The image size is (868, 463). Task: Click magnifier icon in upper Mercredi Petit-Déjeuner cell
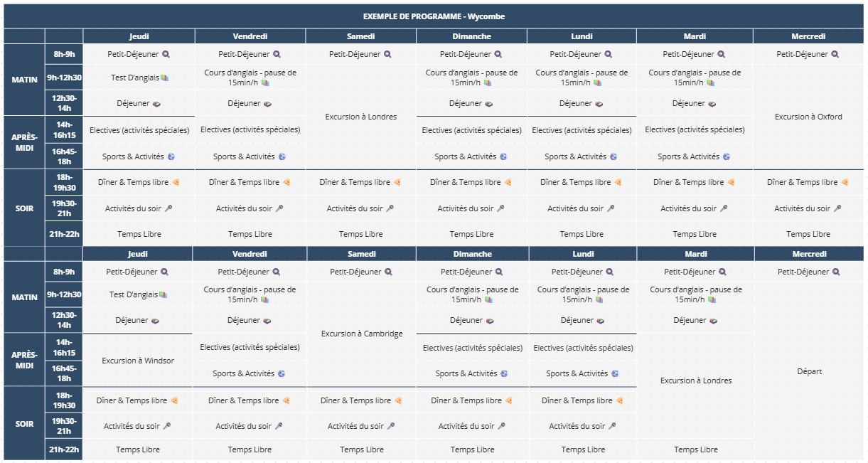tap(835, 54)
